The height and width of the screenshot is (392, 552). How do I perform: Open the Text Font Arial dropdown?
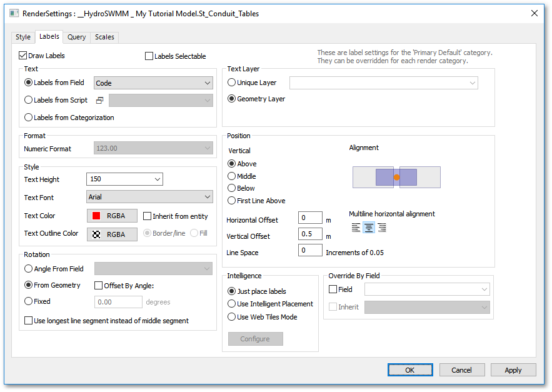point(149,197)
